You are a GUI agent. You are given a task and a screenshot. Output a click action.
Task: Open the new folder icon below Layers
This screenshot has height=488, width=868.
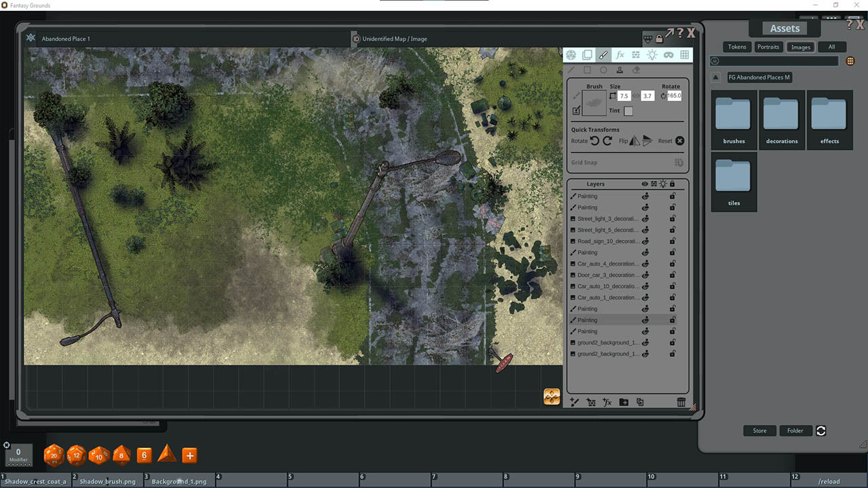point(623,402)
